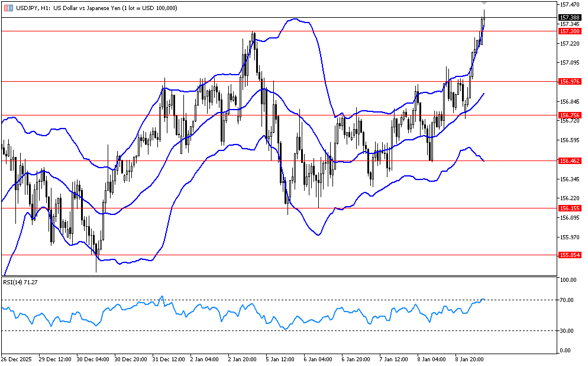
Task: Click the 70.00 RSI level on scale
Action: click(x=568, y=300)
